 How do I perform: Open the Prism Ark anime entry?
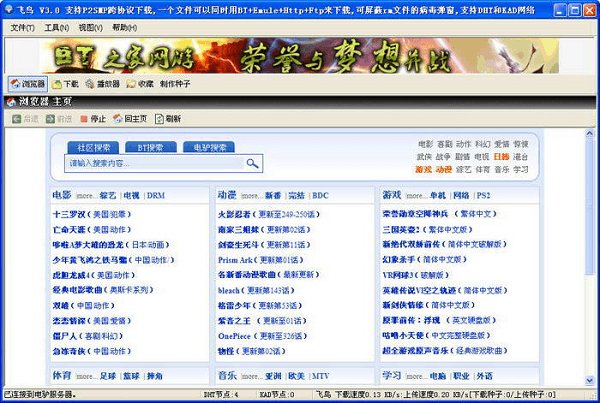[260, 260]
